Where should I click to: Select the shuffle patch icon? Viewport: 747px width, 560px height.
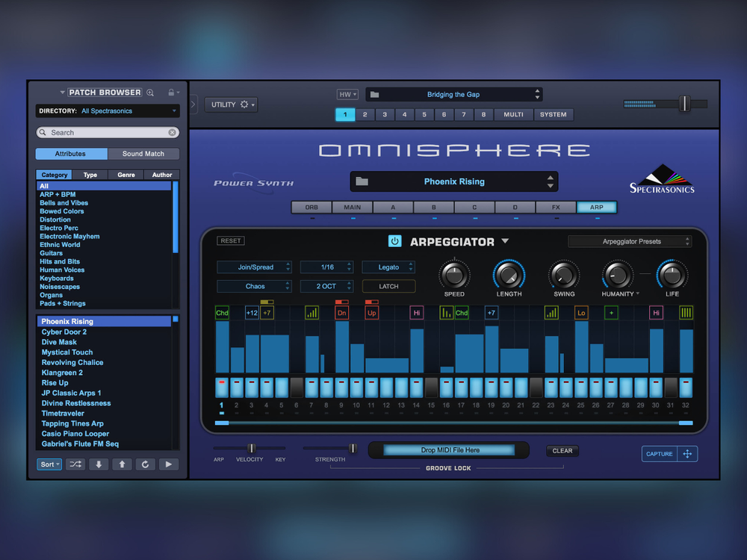click(75, 464)
